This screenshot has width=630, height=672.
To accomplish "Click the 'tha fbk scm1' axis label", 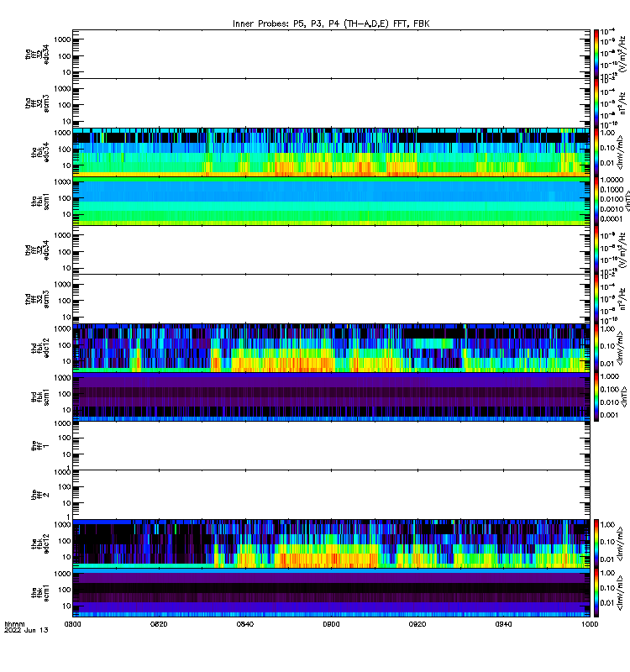I will click(x=39, y=202).
